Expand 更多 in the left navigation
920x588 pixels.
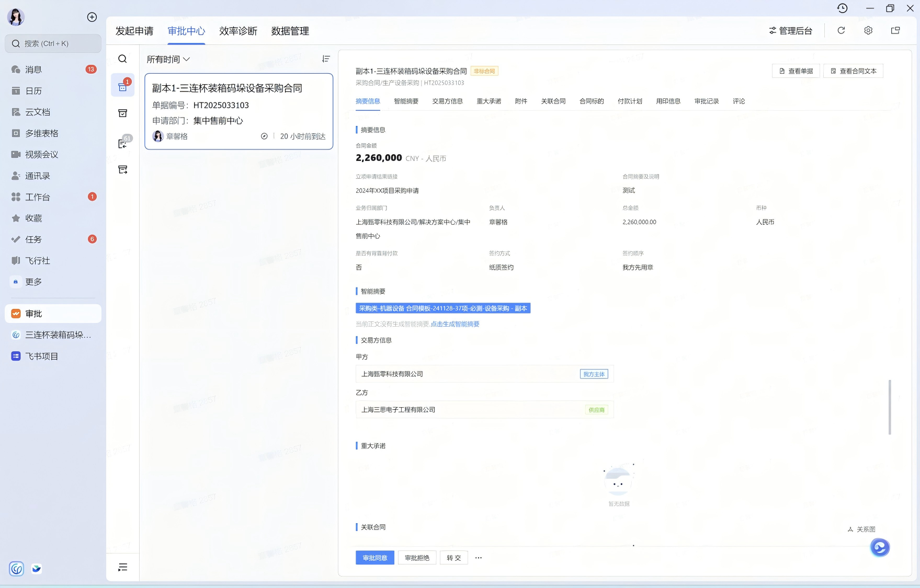(33, 282)
